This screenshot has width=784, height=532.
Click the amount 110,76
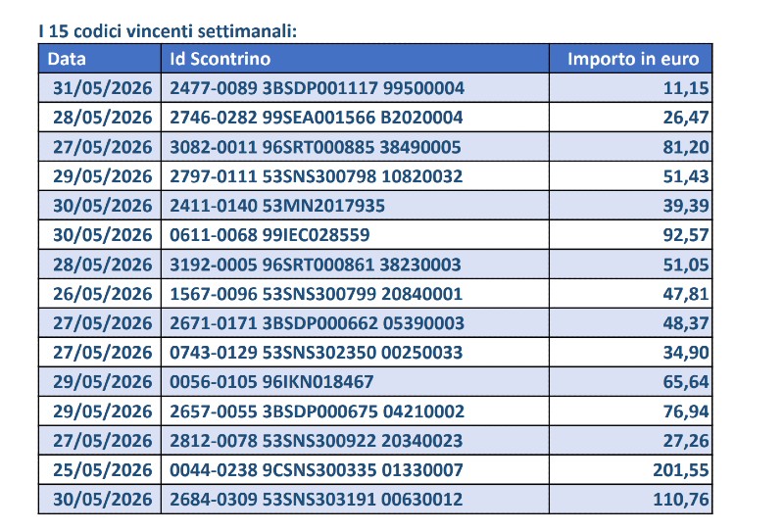[680, 500]
